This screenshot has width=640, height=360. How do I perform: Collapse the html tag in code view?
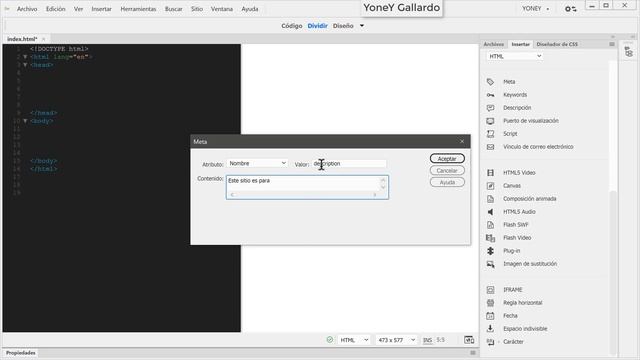tap(25, 57)
